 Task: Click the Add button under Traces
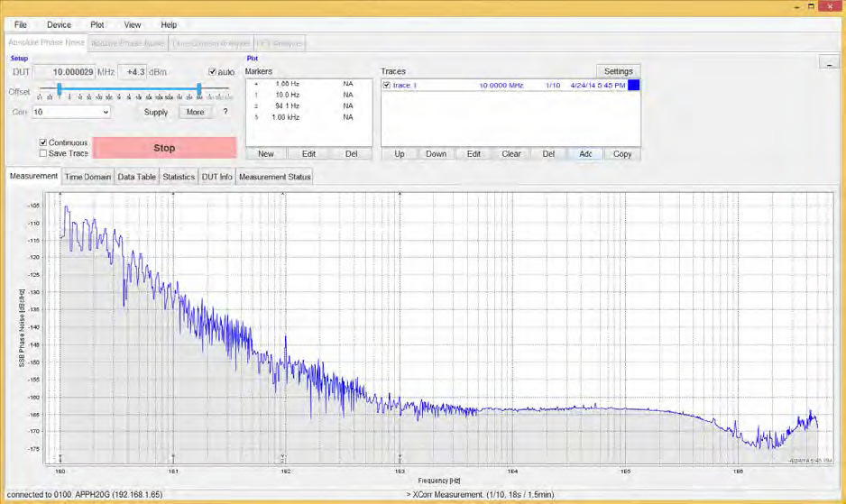tap(585, 154)
